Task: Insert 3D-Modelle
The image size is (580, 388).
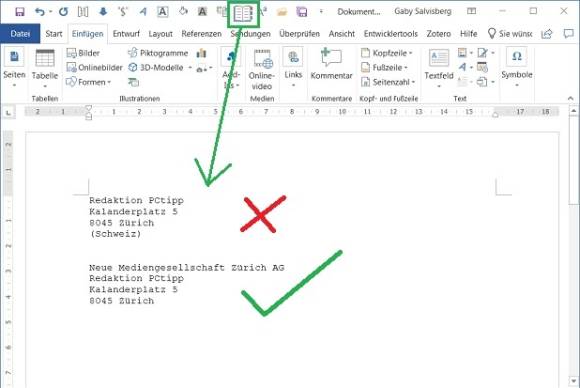Action: pos(156,67)
